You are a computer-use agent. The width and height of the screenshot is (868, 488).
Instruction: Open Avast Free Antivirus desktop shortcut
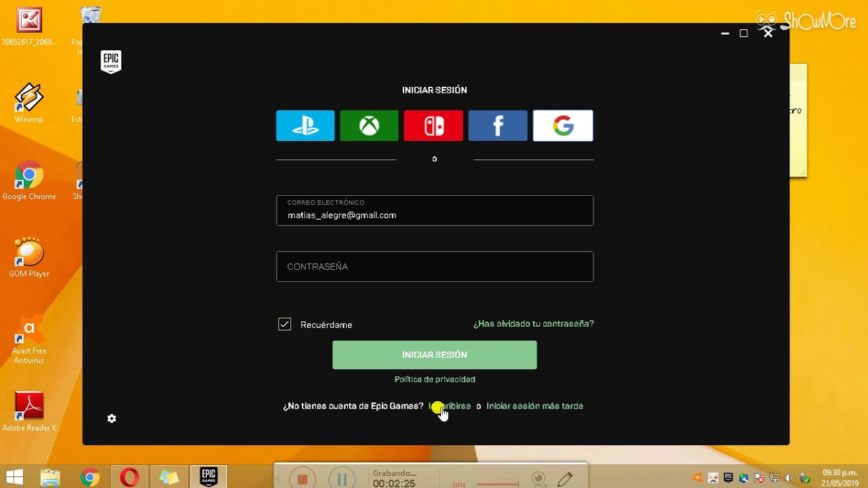point(29,339)
